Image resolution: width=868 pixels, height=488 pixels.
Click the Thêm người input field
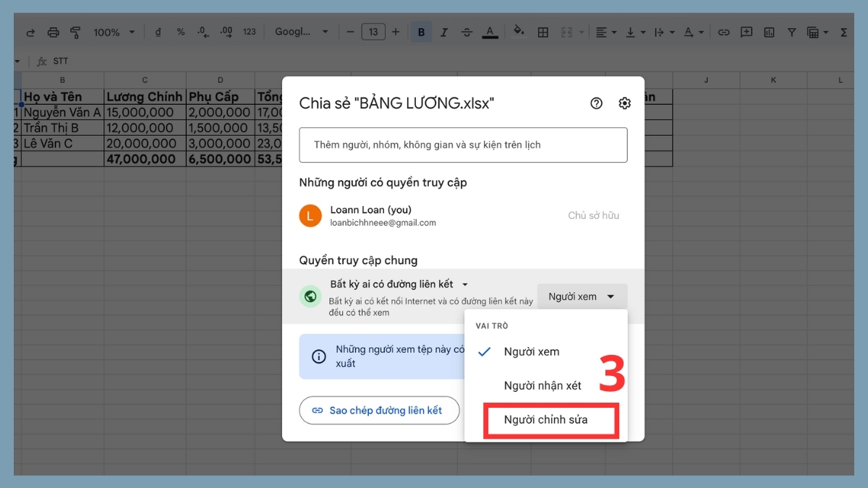(x=463, y=145)
